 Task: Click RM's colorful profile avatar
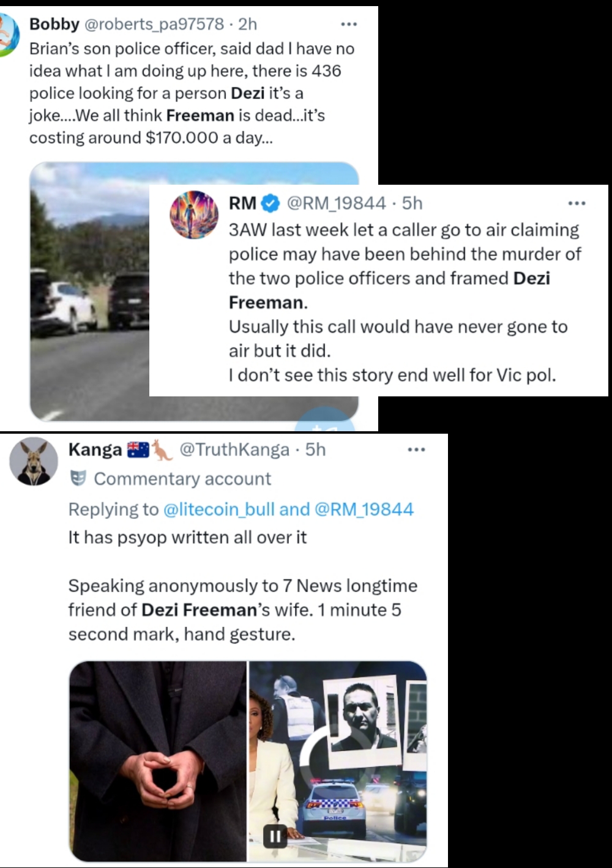(194, 215)
